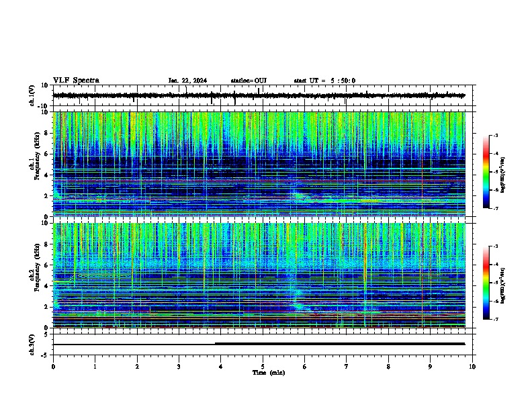532x411 pixels.
Task: Click the ch.1 voltage waveform trace
Action: point(259,95)
